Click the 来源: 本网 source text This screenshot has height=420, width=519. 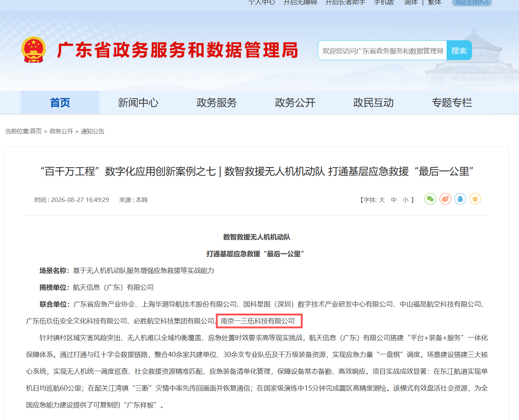click(x=133, y=200)
